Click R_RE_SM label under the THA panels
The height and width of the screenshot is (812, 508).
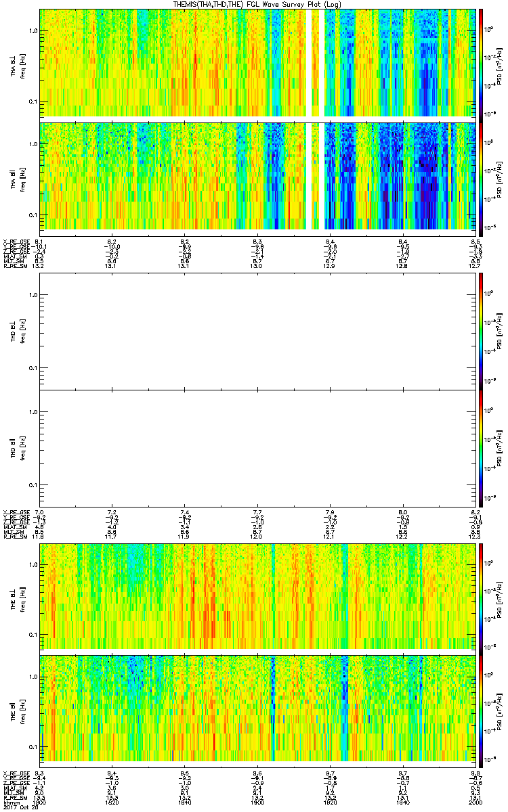coord(16,266)
